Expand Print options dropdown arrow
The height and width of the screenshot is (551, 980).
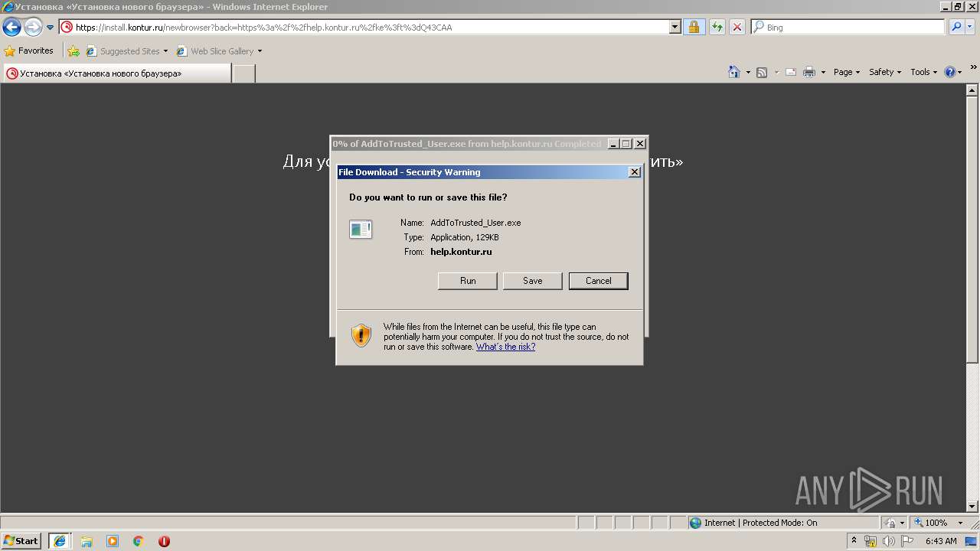(823, 72)
